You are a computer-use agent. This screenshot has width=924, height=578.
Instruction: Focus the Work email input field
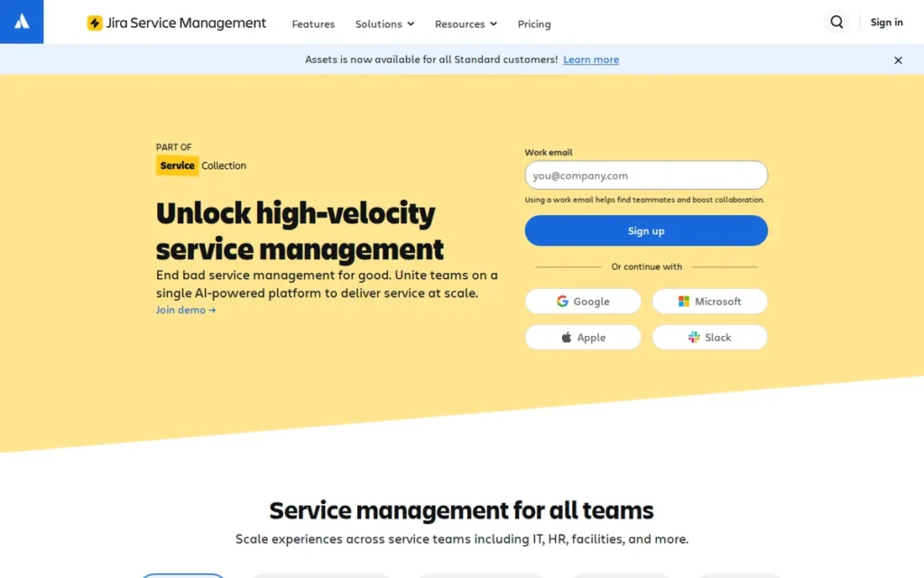tap(646, 175)
